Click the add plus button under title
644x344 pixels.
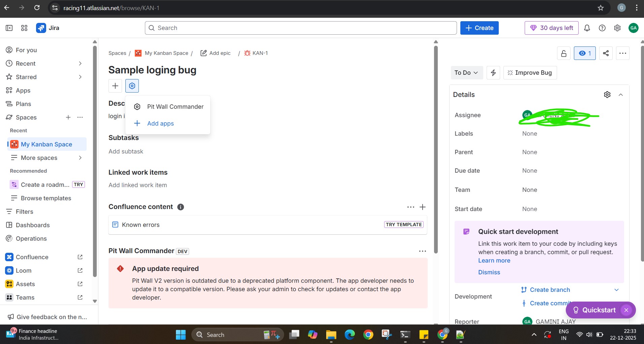[x=115, y=86]
